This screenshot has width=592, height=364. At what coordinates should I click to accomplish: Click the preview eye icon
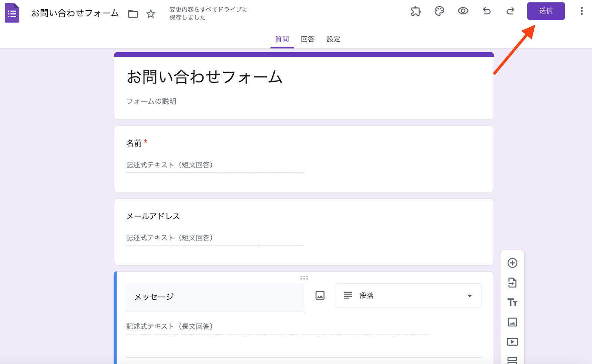coord(463,11)
